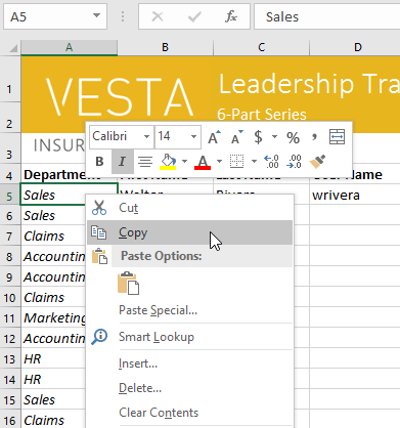Image resolution: width=400 pixels, height=428 pixels.
Task: Choose Copy from context menu
Action: (x=190, y=233)
